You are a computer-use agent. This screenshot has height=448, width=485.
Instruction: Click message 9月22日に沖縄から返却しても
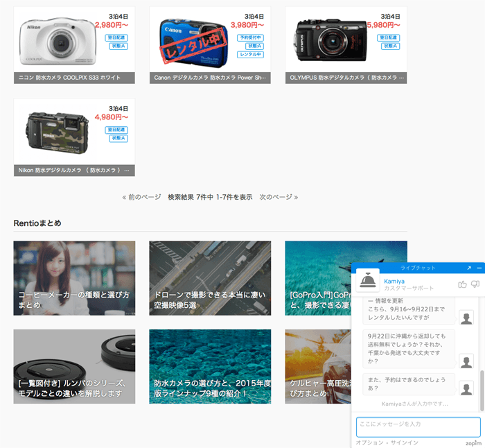[x=409, y=349]
